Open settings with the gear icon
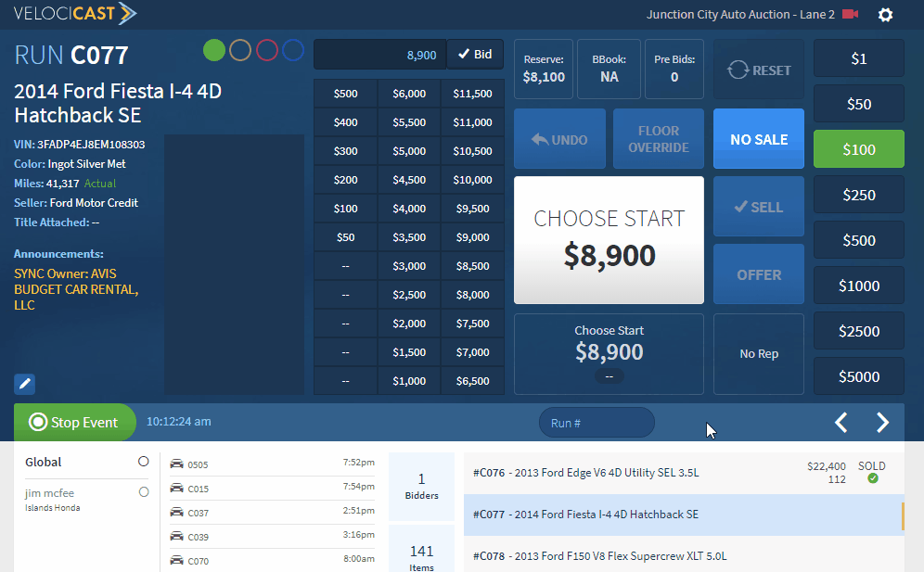 [885, 15]
